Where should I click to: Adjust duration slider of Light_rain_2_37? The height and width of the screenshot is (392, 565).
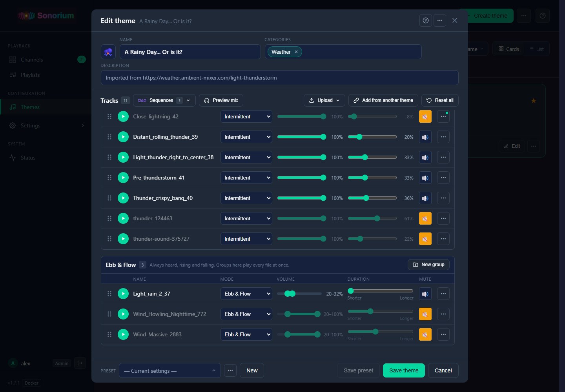(380, 291)
